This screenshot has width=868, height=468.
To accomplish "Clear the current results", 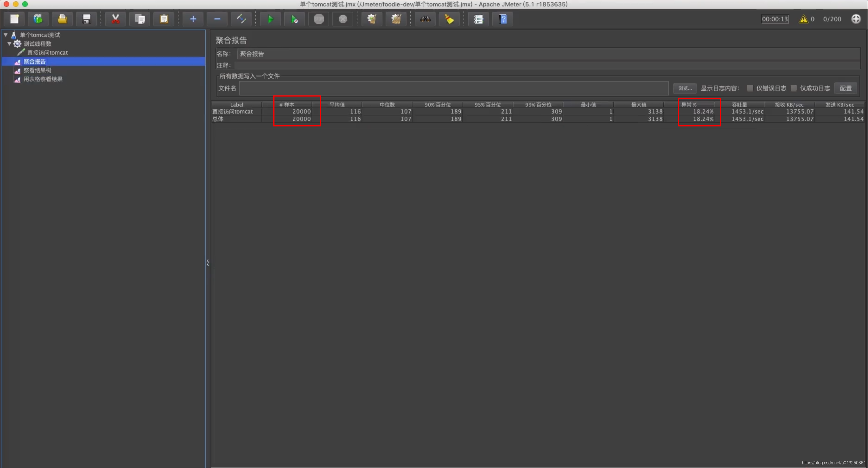I will click(x=372, y=19).
